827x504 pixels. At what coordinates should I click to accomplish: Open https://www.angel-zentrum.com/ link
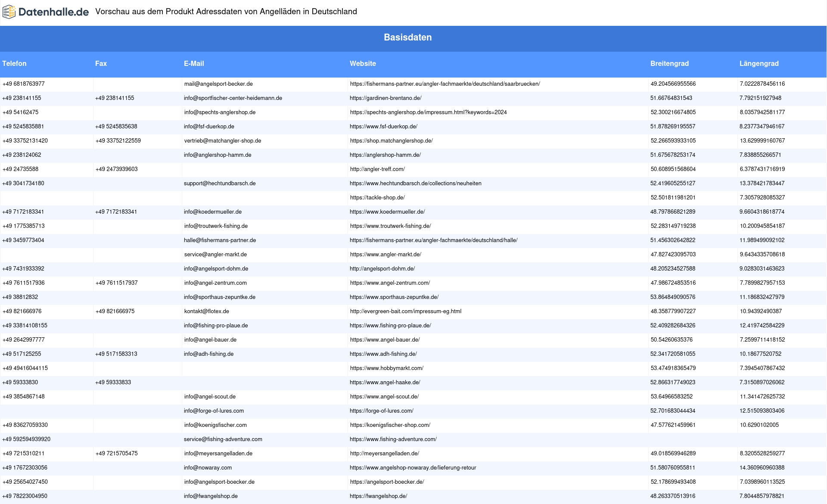pos(390,283)
